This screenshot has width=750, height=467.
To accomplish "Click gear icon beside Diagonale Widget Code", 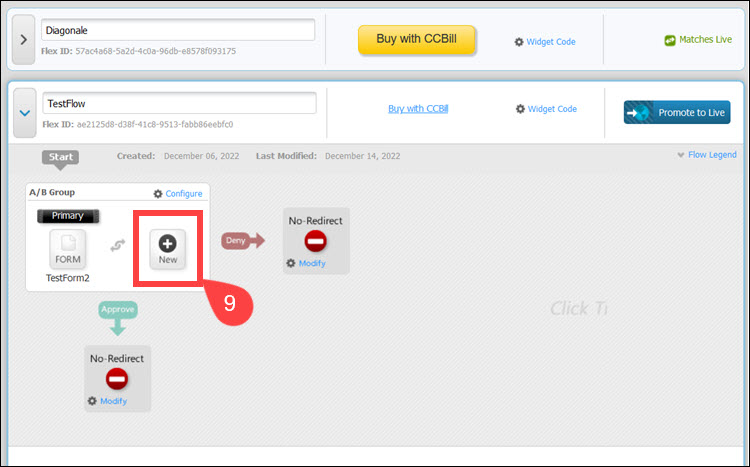I will (x=519, y=42).
